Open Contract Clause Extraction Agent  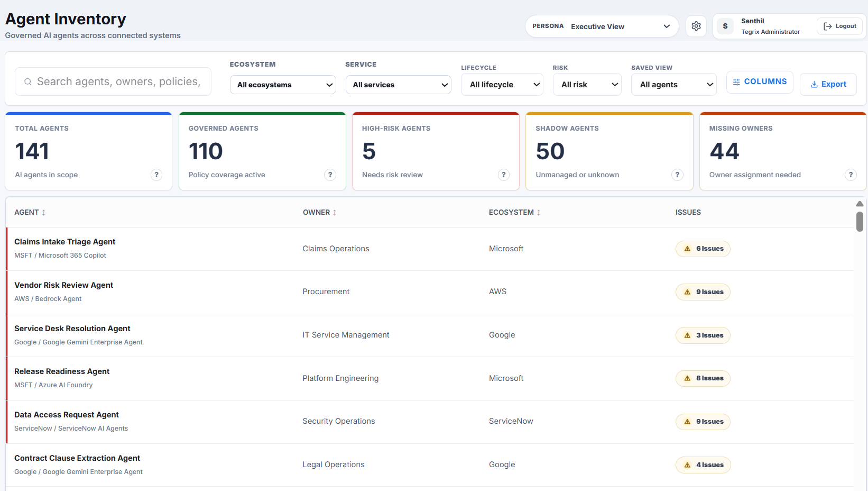point(77,458)
